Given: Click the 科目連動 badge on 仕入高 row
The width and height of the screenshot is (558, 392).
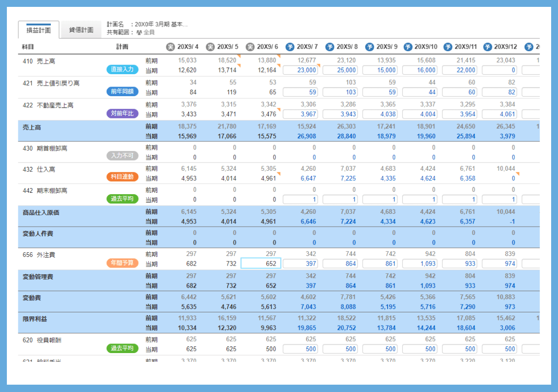Looking at the screenshot, I should 122,176.
